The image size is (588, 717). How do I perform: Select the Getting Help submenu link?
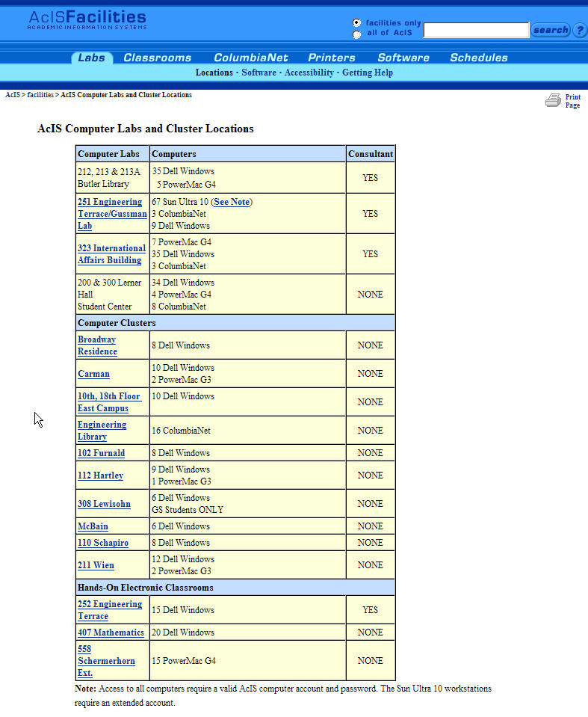point(368,73)
